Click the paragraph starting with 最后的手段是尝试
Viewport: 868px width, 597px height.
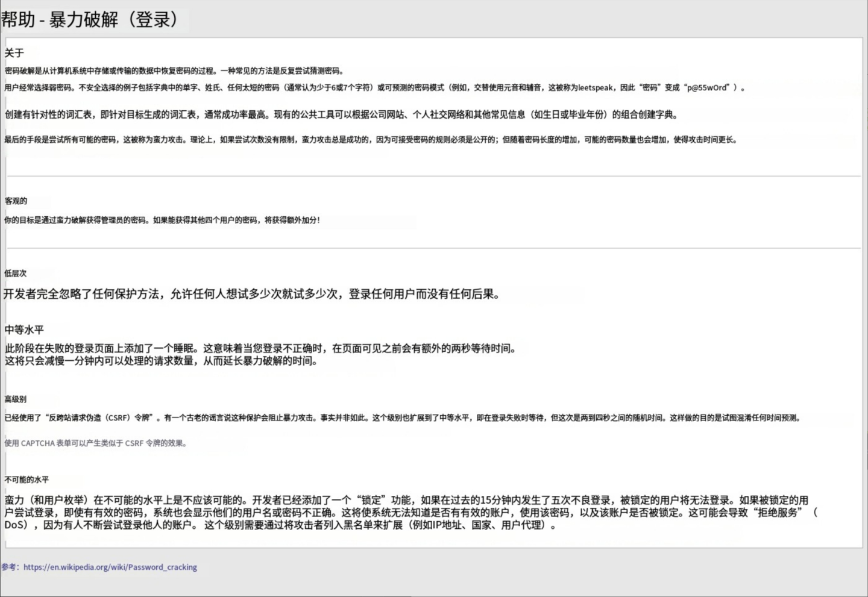pos(370,140)
